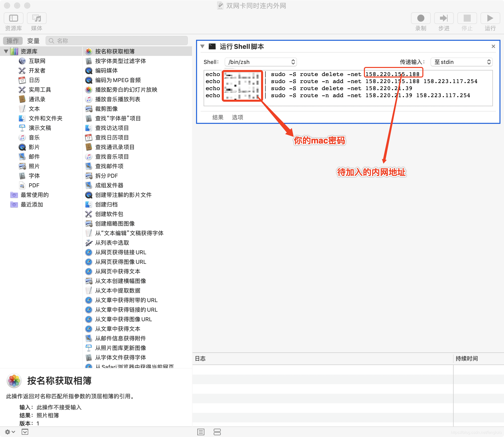Screen dimensions: 504x437
Task: Switch log to list view icon
Action: tap(201, 432)
